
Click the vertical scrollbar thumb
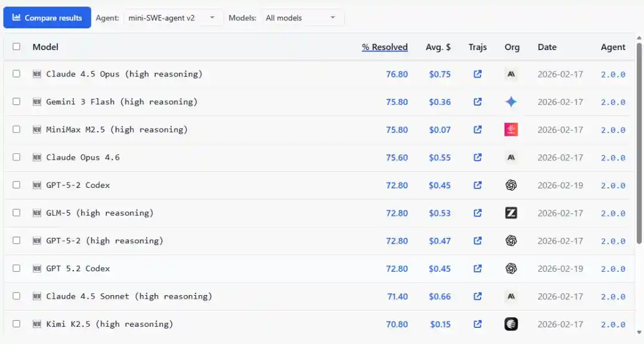(639, 142)
